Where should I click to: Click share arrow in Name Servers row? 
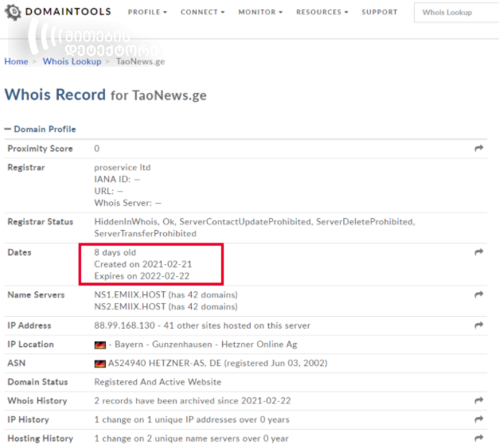point(478,294)
